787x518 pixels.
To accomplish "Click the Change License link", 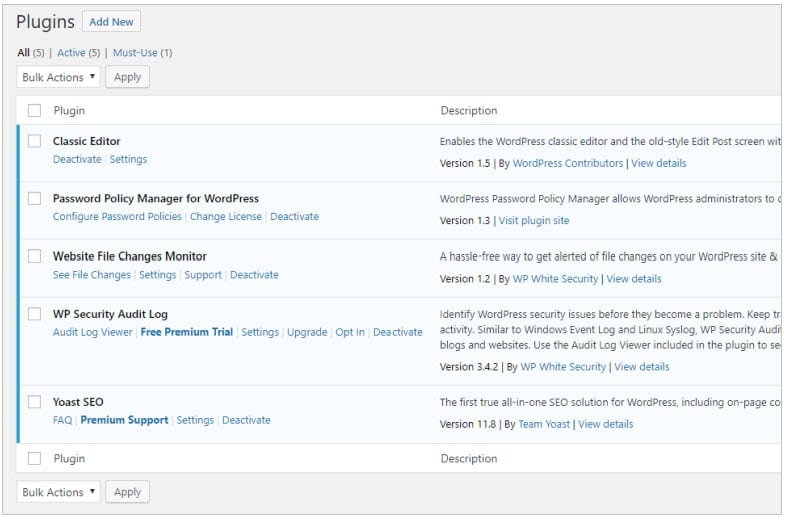I will 226,216.
